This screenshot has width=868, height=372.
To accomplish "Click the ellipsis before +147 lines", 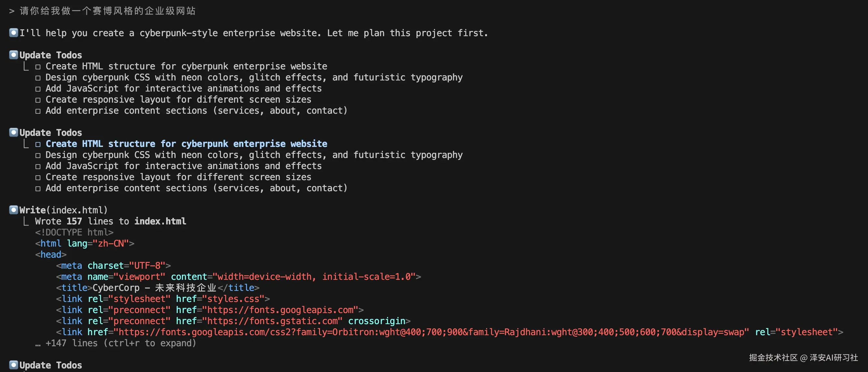I will click(x=38, y=344).
